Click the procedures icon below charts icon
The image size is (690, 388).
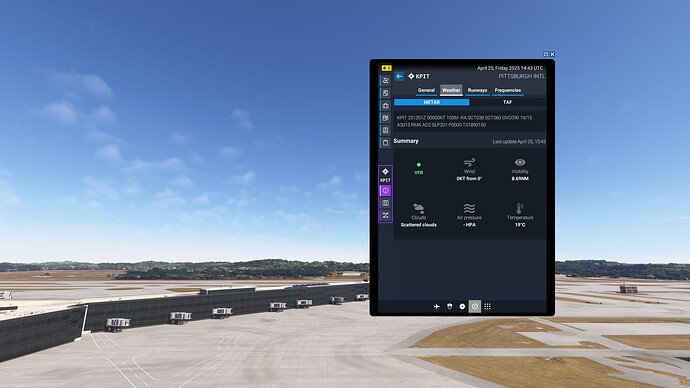(385, 215)
